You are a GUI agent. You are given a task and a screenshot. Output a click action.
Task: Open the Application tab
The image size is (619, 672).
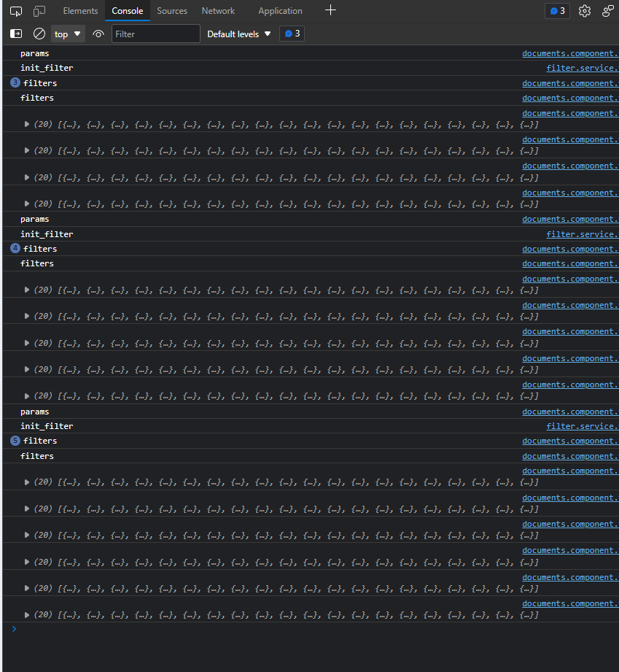280,11
